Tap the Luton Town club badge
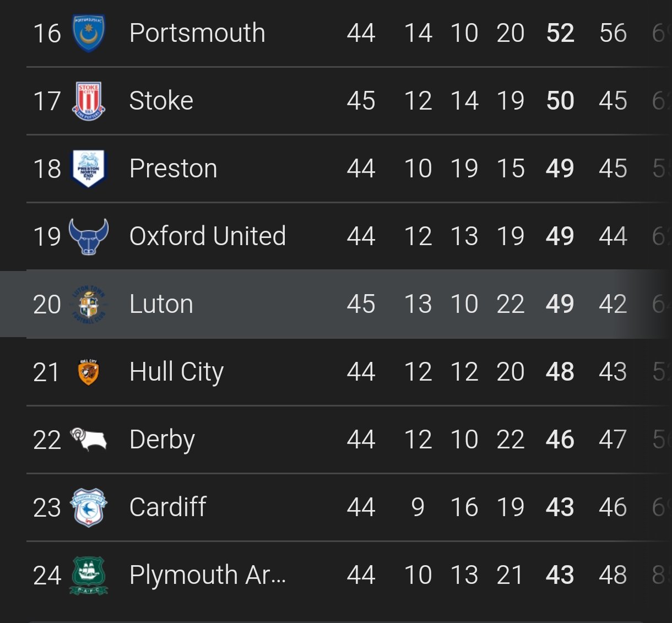 [88, 304]
